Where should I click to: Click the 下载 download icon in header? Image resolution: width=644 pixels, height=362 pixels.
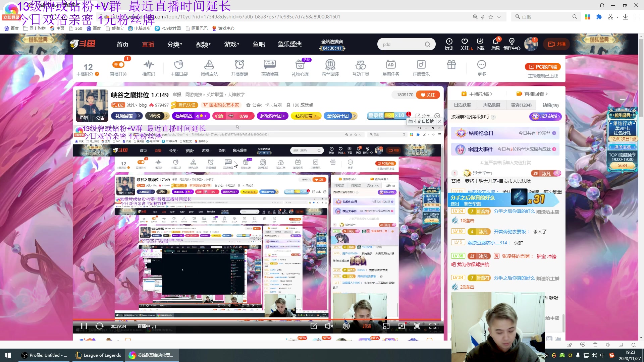[480, 44]
